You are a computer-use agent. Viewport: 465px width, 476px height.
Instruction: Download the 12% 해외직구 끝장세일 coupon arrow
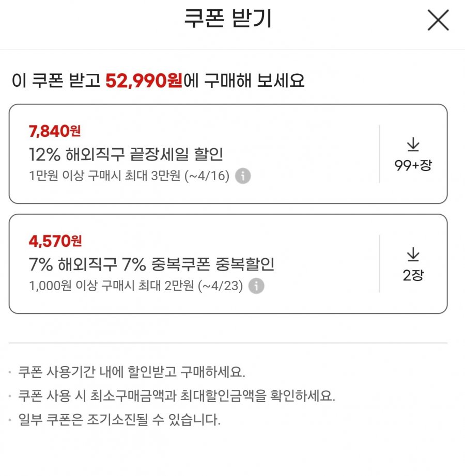(413, 144)
